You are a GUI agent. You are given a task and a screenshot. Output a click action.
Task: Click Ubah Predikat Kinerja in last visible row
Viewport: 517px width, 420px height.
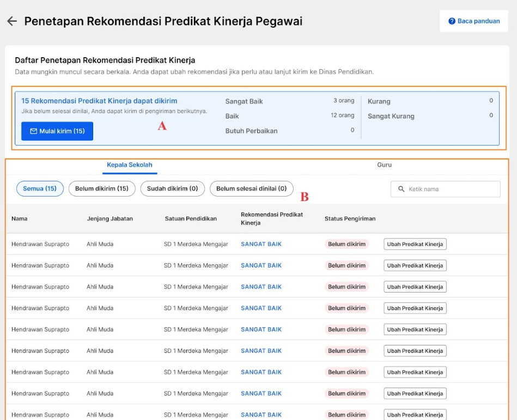[415, 415]
